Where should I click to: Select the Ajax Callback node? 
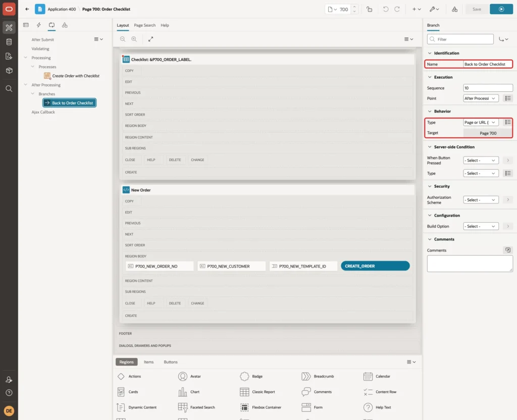point(43,112)
